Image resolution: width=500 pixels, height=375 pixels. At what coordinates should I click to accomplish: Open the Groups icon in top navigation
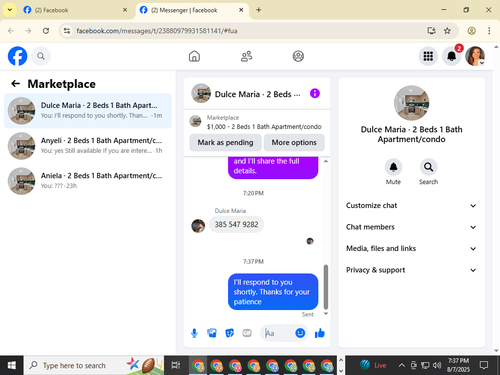298,56
